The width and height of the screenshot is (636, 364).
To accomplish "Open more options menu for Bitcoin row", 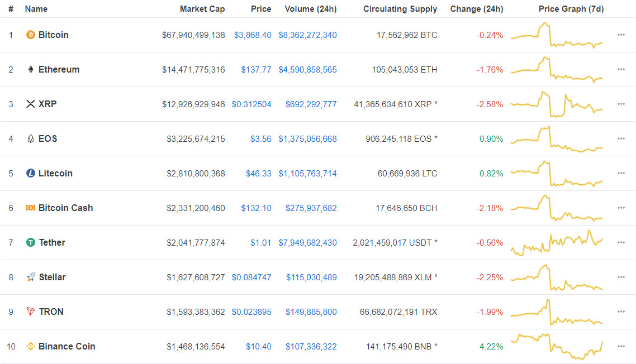I will coord(621,35).
